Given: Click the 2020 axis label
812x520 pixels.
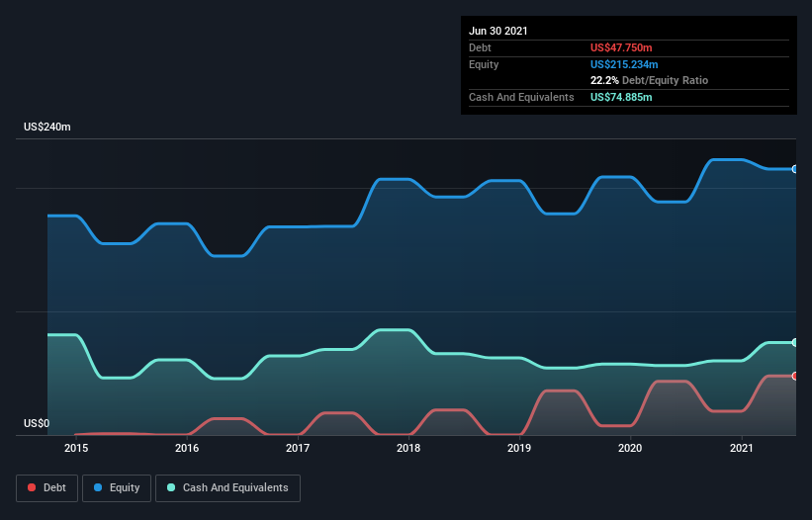Looking at the screenshot, I should click(x=630, y=448).
